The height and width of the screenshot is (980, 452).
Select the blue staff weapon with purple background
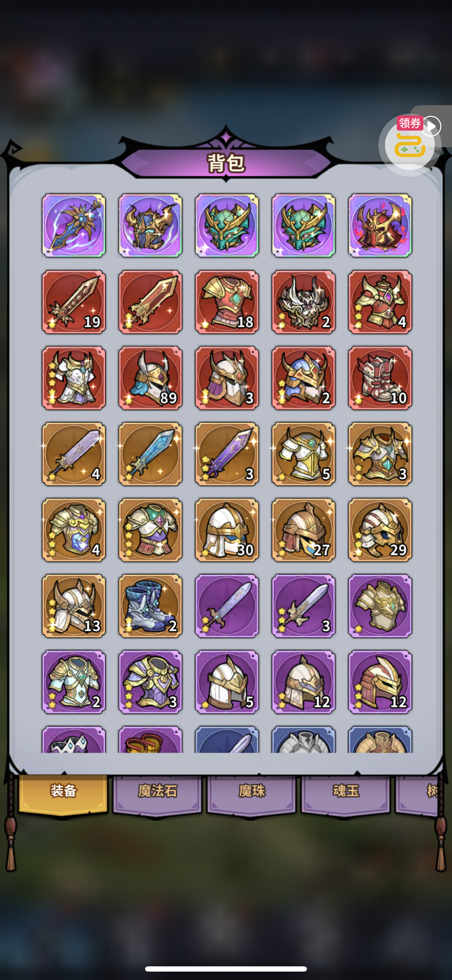[74, 226]
